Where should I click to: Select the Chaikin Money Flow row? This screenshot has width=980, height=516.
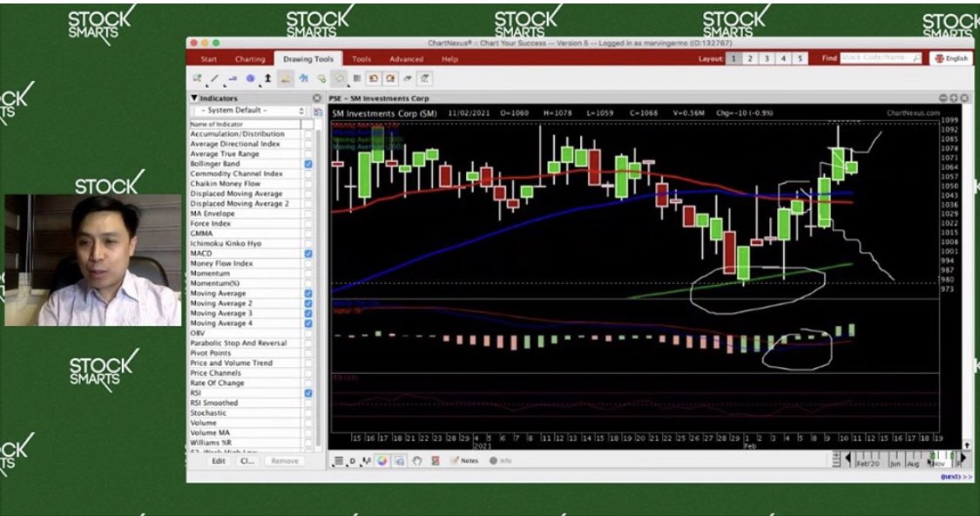click(245, 184)
